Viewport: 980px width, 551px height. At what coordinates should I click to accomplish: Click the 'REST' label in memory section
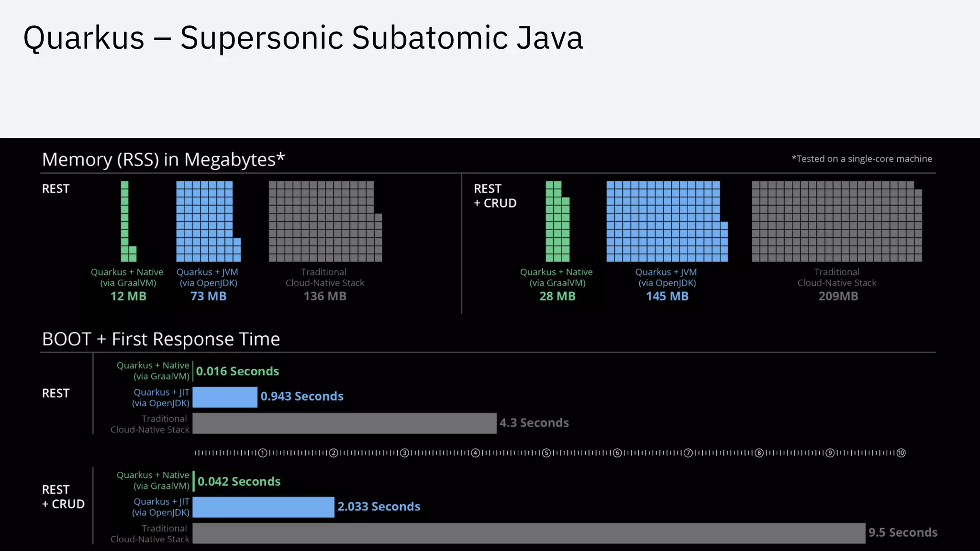[56, 189]
